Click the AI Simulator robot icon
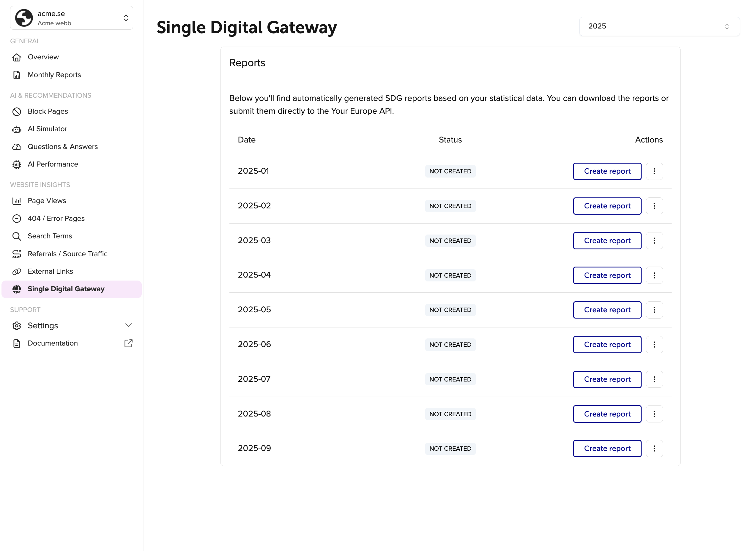This screenshot has height=551, width=756. [x=17, y=129]
